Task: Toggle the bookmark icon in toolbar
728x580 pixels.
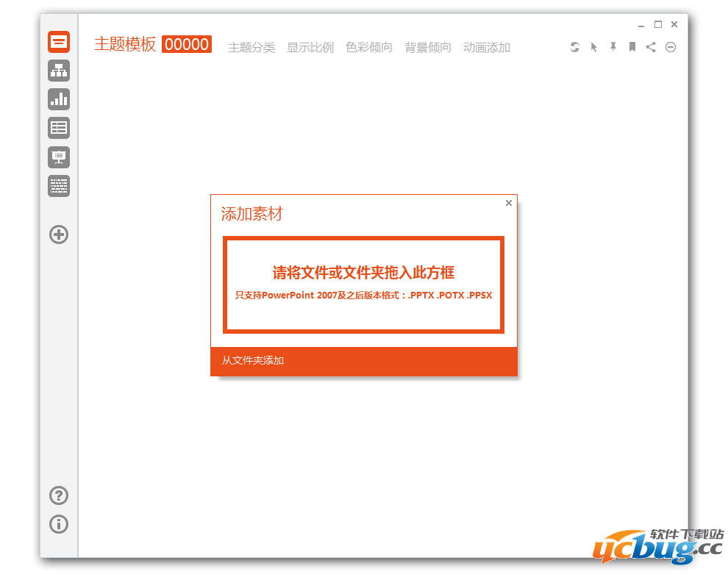Action: (632, 47)
